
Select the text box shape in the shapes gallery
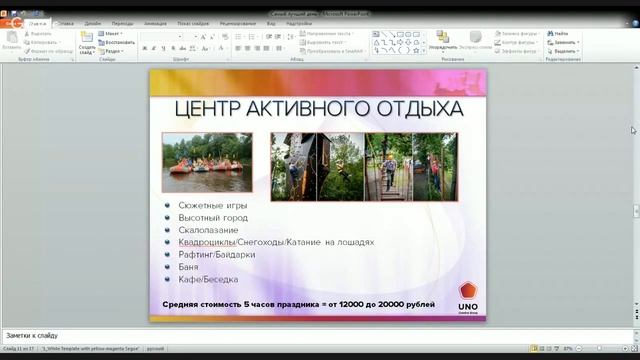[376, 34]
